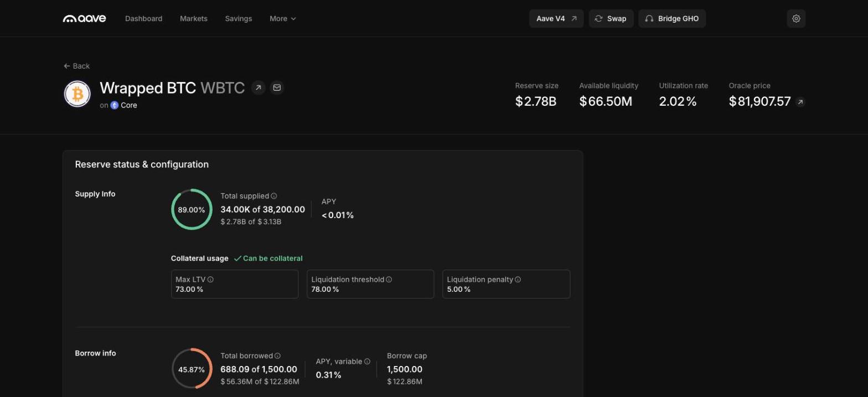Click Total borrowed info icon
This screenshot has height=397, width=868.
277,356
